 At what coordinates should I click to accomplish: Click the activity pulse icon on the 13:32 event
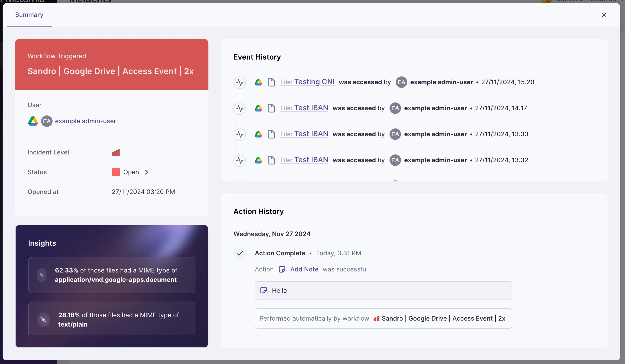[240, 160]
